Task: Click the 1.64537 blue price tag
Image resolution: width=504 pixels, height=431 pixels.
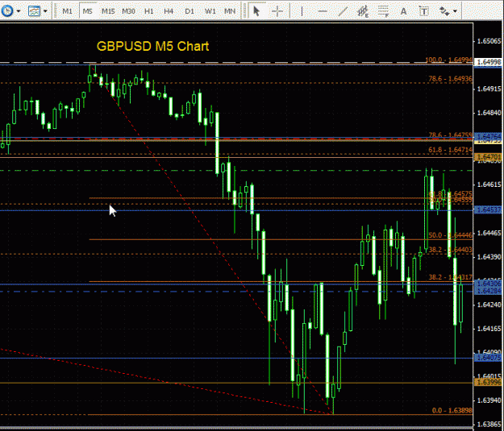Action: (489, 210)
